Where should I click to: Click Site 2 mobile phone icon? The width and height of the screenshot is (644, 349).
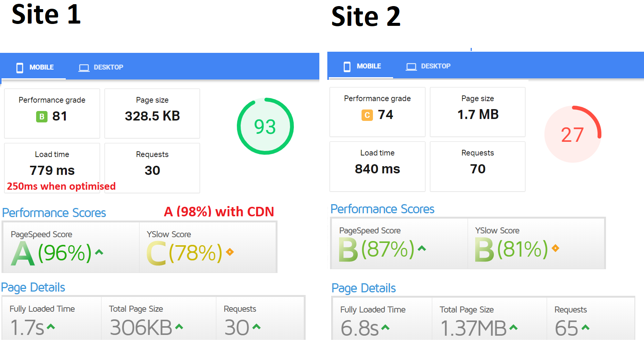347,67
